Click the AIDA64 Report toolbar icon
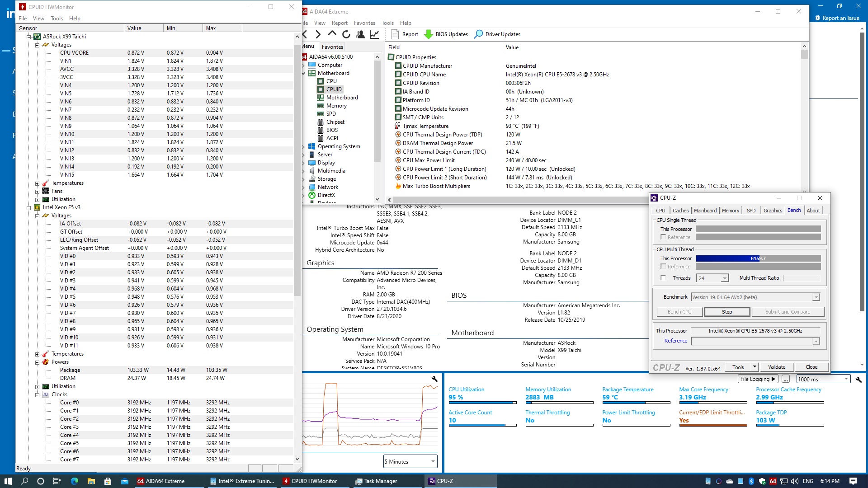The width and height of the screenshot is (868, 488). [395, 34]
